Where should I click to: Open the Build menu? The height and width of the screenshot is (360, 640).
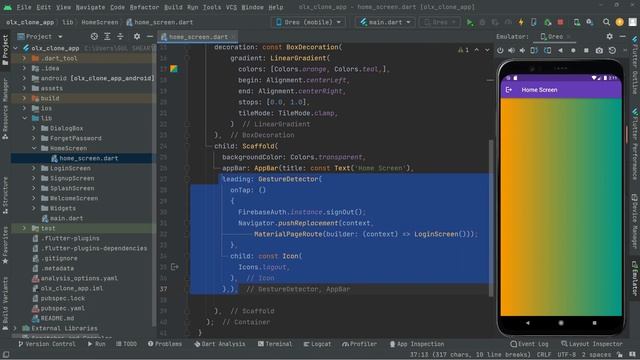(173, 7)
